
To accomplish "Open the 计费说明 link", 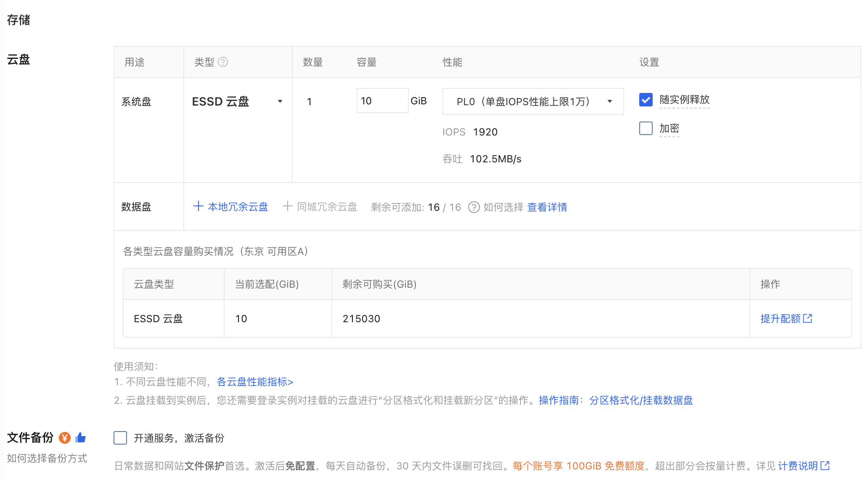I will point(804,466).
